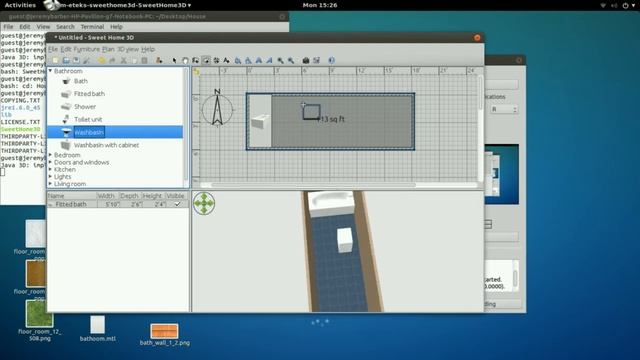Select Shower in furniture catalog
The height and width of the screenshot is (360, 640).
(84, 107)
